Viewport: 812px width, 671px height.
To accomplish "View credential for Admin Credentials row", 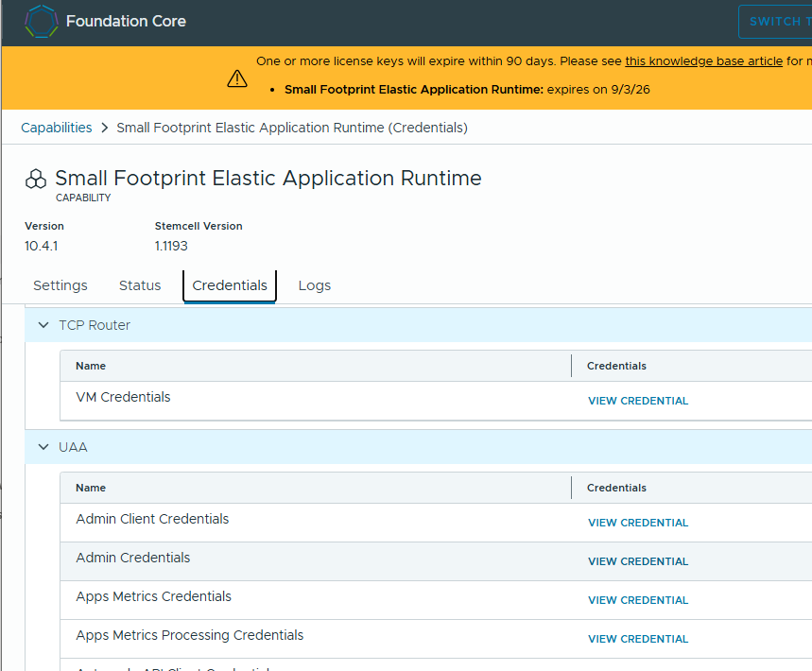I will 638,561.
